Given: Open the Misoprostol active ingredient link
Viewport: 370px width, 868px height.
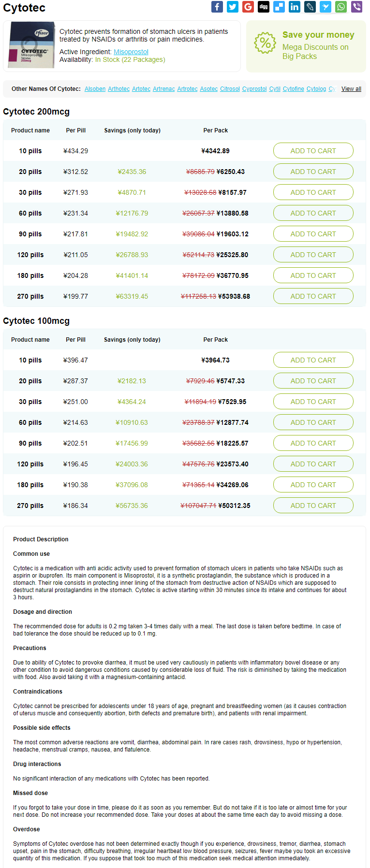Looking at the screenshot, I should point(131,52).
